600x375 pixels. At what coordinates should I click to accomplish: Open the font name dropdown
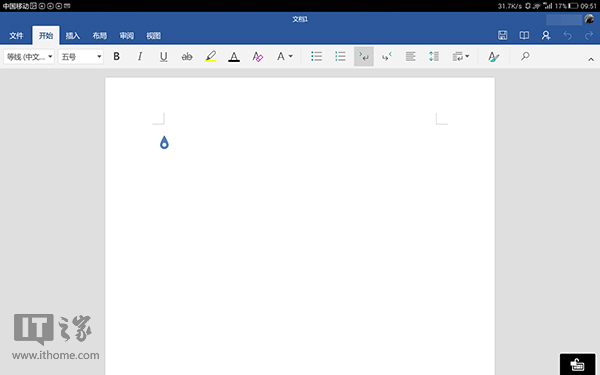(x=29, y=57)
